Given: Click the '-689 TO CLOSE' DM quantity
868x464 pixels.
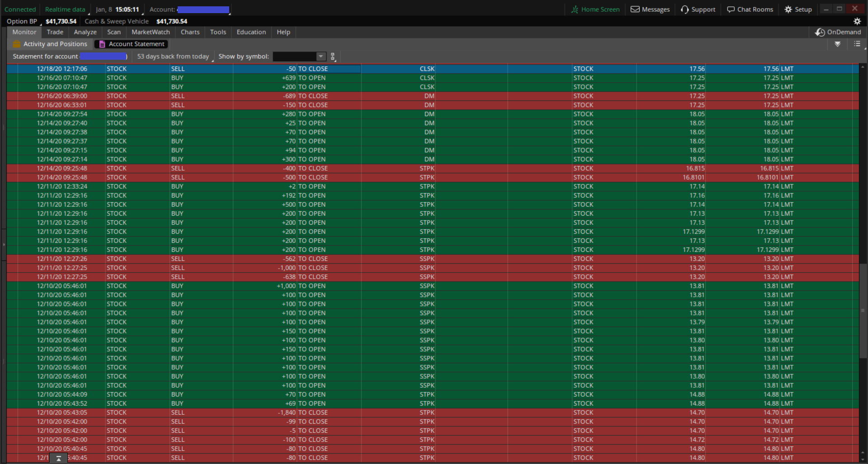Looking at the screenshot, I should pyautogui.click(x=305, y=96).
